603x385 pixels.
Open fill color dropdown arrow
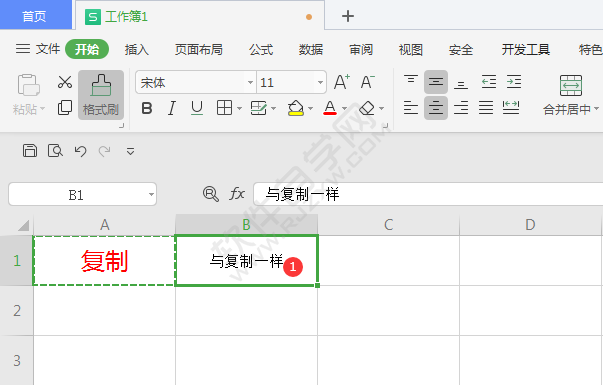coord(310,108)
